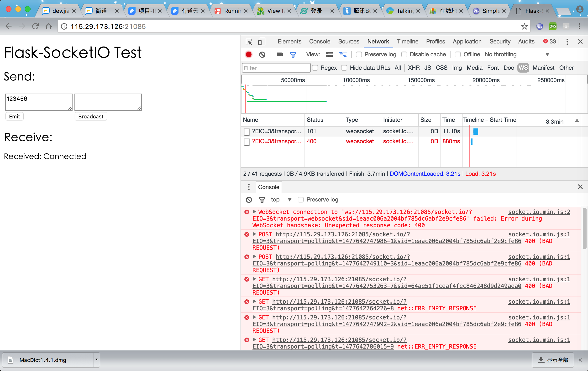Click the Broadcast button
Viewport: 588px width, 371px height.
[x=91, y=117]
